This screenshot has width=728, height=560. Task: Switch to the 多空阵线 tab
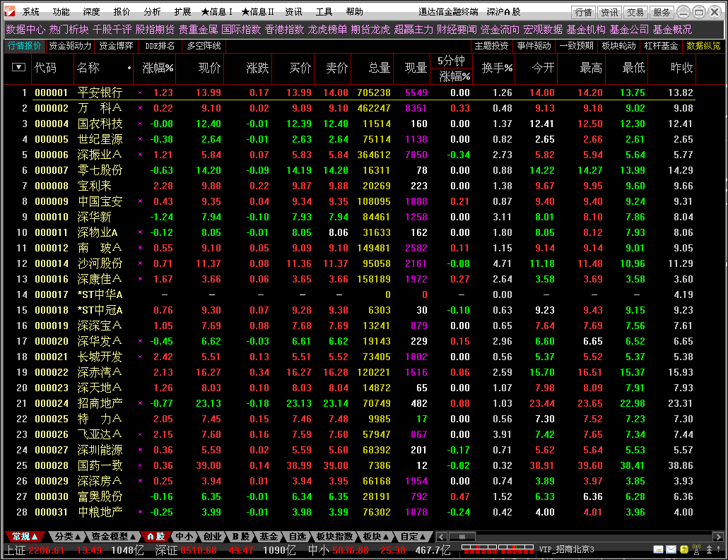[204, 46]
